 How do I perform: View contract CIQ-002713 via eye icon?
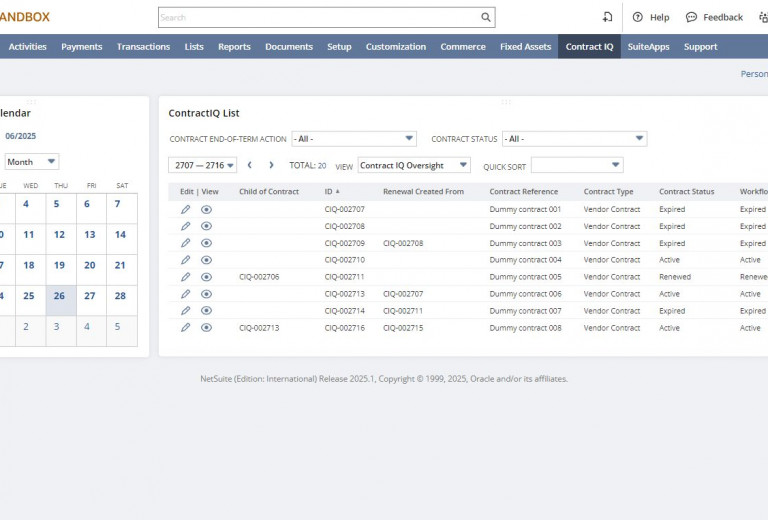[206, 294]
